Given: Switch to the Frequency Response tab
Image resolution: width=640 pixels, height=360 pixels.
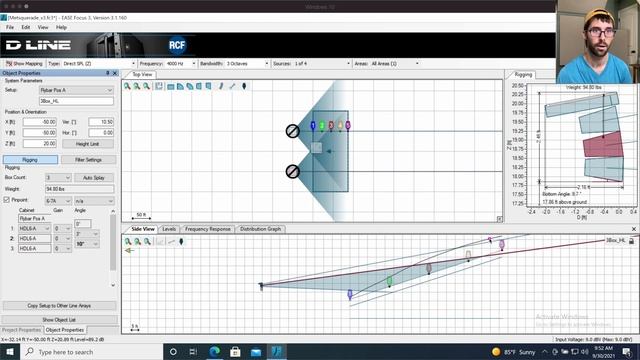Looking at the screenshot, I should click(207, 229).
